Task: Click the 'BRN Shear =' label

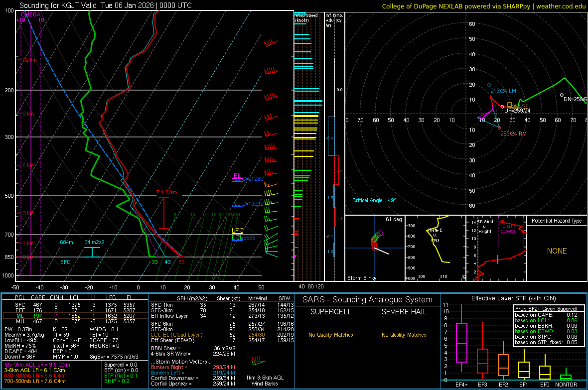Action: [x=165, y=348]
